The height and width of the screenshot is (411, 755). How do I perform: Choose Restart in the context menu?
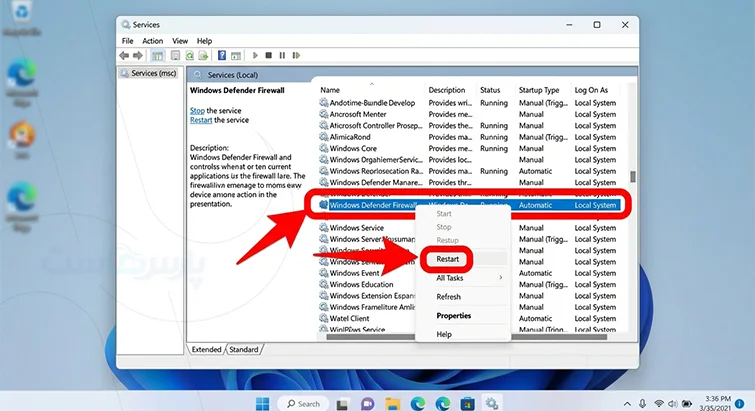coord(448,259)
